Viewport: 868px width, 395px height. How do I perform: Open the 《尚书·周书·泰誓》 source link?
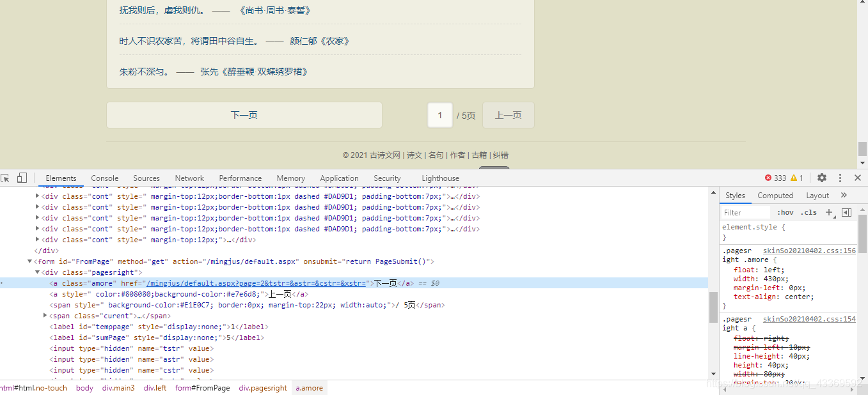275,10
